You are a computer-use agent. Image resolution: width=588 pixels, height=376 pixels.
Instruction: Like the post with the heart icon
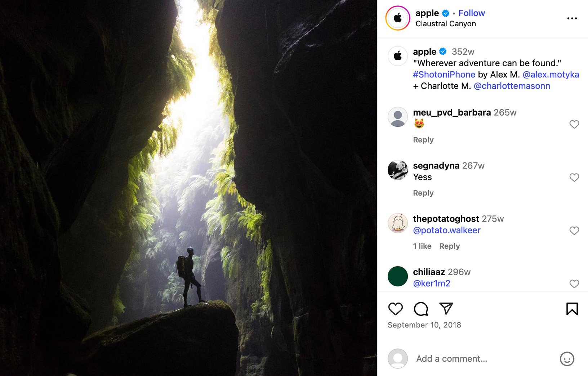coord(395,309)
